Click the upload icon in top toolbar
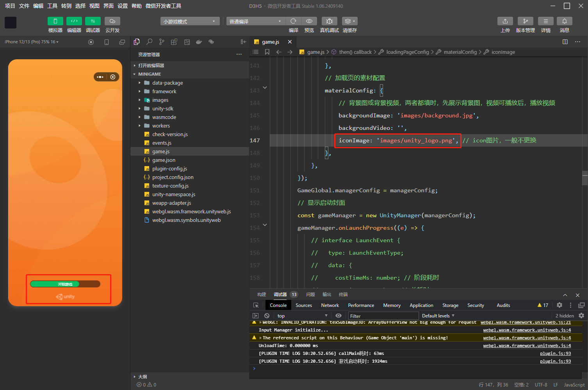Viewport: 588px width, 390px height. [x=505, y=21]
